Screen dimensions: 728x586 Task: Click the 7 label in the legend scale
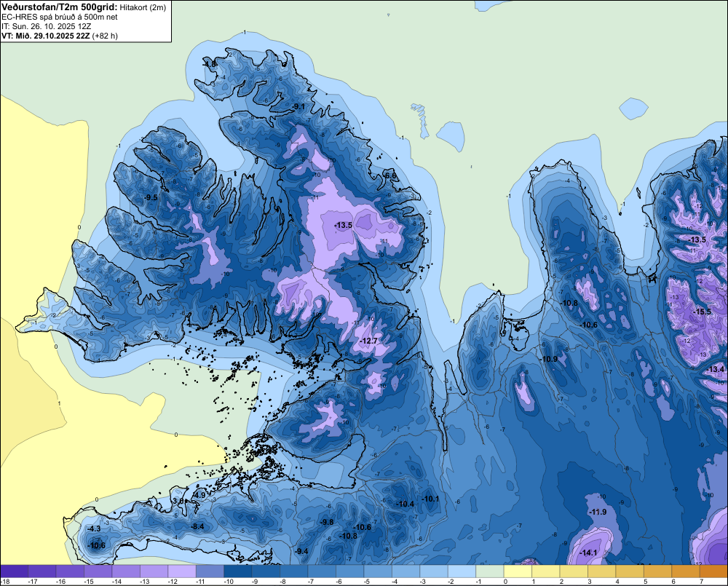tap(701, 582)
